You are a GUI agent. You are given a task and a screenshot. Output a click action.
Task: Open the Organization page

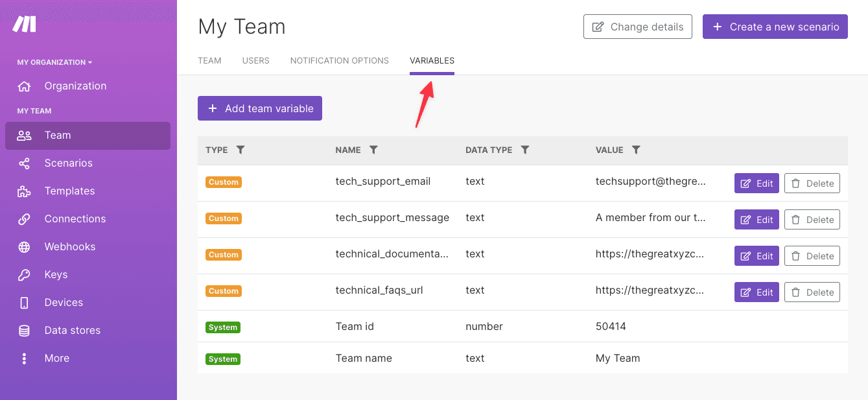[75, 86]
